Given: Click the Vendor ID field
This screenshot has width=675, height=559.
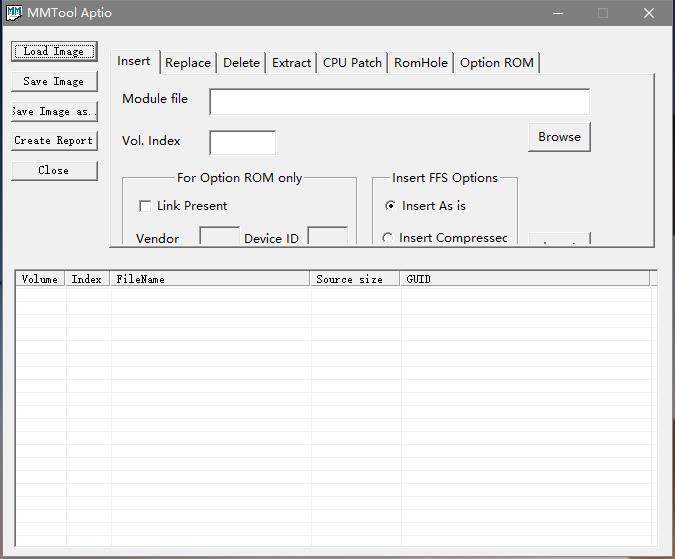Looking at the screenshot, I should coord(220,235).
